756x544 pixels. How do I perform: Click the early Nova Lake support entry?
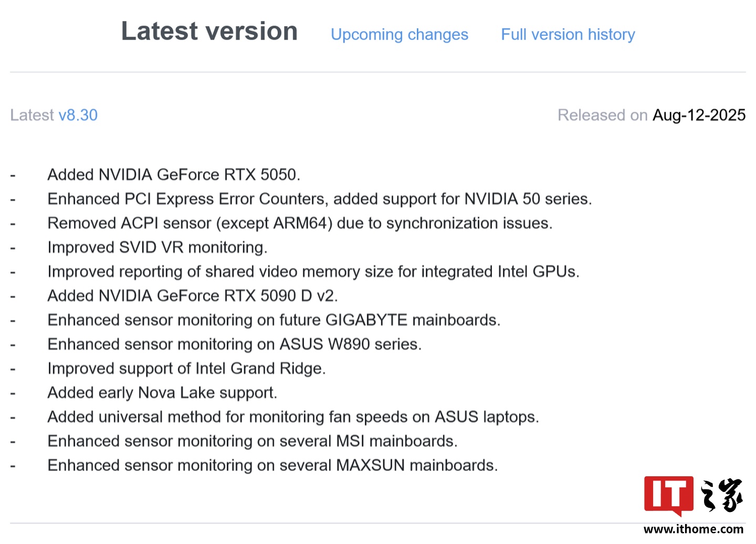click(162, 392)
